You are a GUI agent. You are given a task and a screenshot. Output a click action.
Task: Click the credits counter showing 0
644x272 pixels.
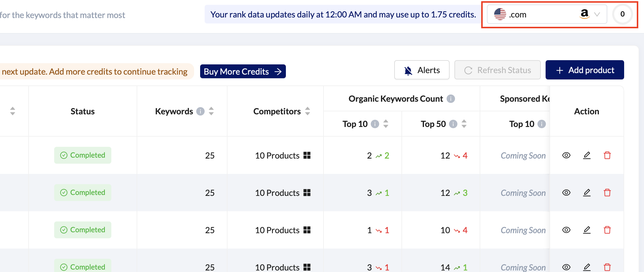(622, 14)
